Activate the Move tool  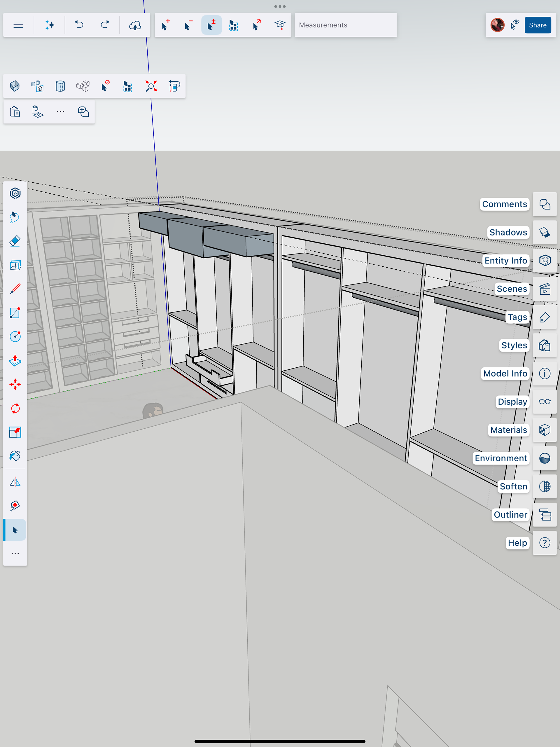pos(15,384)
